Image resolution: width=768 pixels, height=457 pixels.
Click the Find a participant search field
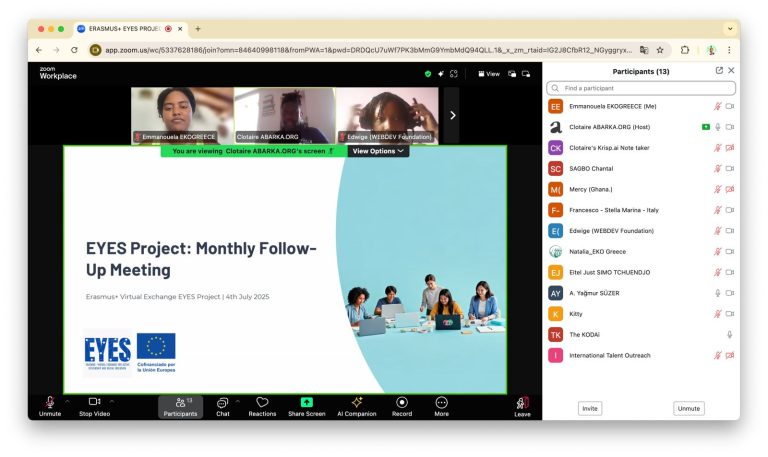coord(641,88)
